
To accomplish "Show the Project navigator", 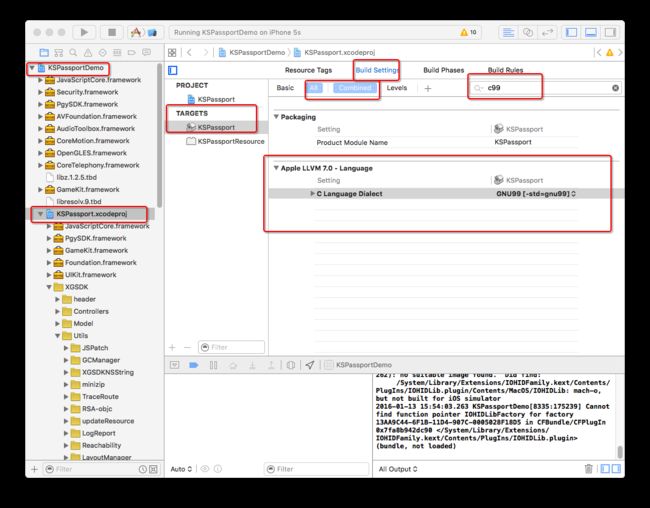I will coord(44,53).
